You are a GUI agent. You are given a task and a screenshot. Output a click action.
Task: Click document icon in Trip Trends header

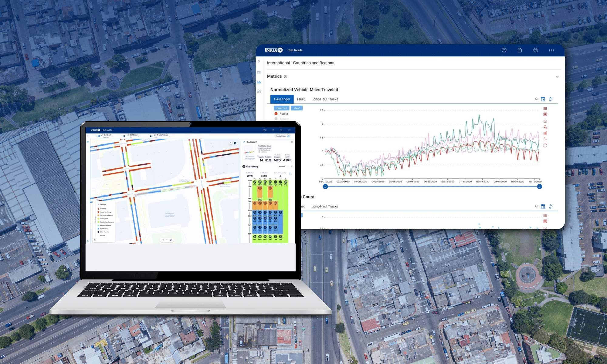520,50
